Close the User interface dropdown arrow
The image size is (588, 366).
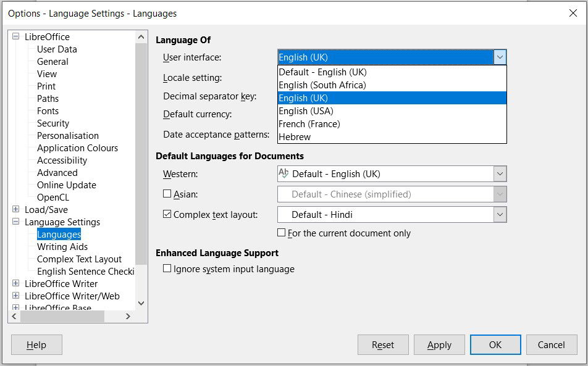point(500,57)
